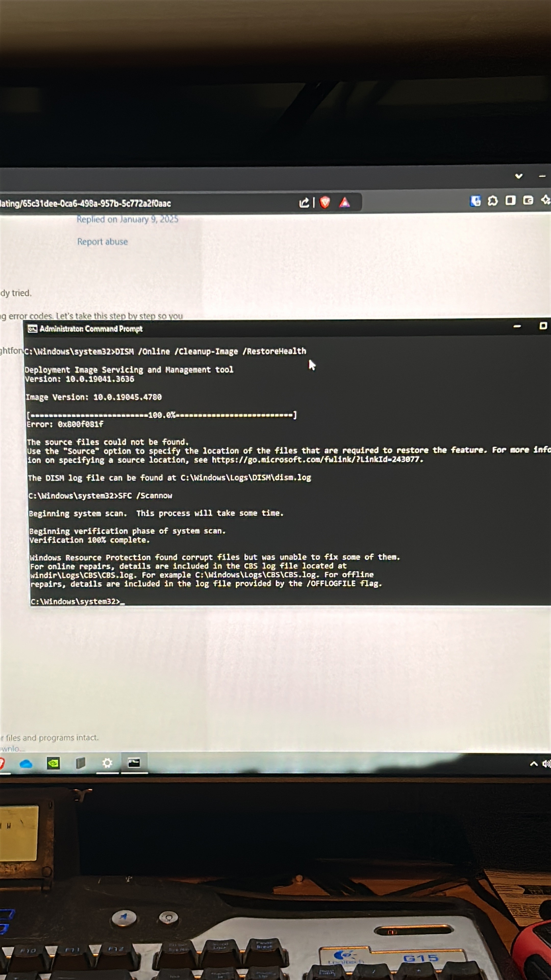
Task: Open Settings gear in taskbar
Action: pyautogui.click(x=108, y=763)
